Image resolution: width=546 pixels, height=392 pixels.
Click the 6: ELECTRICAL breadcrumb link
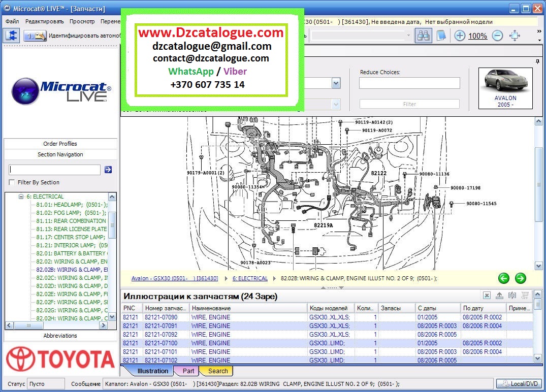(x=250, y=278)
